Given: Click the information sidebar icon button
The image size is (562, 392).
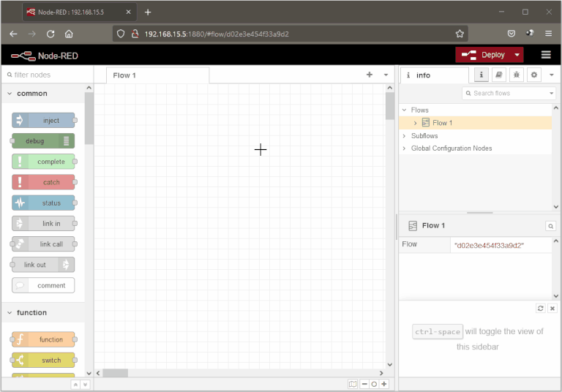Looking at the screenshot, I should [x=482, y=75].
